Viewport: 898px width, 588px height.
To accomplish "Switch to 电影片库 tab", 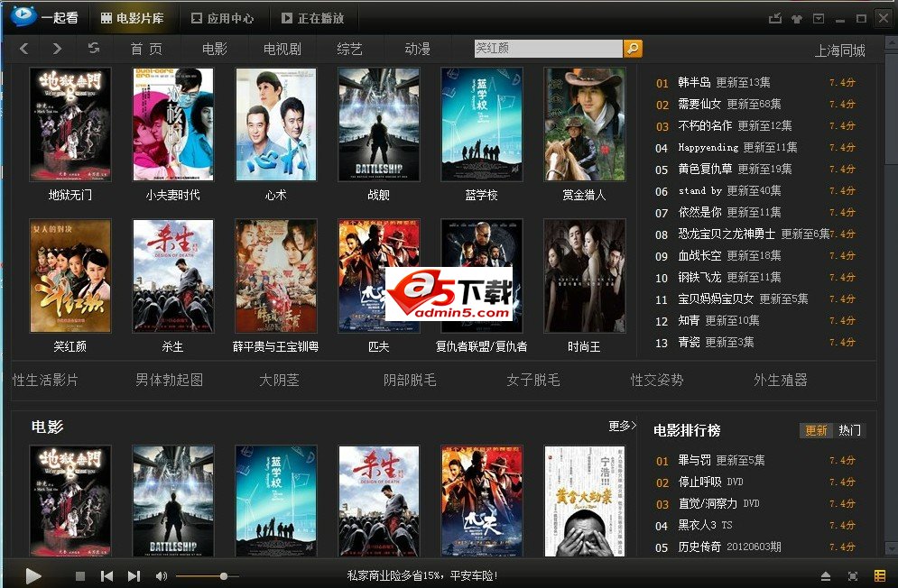I will [133, 18].
